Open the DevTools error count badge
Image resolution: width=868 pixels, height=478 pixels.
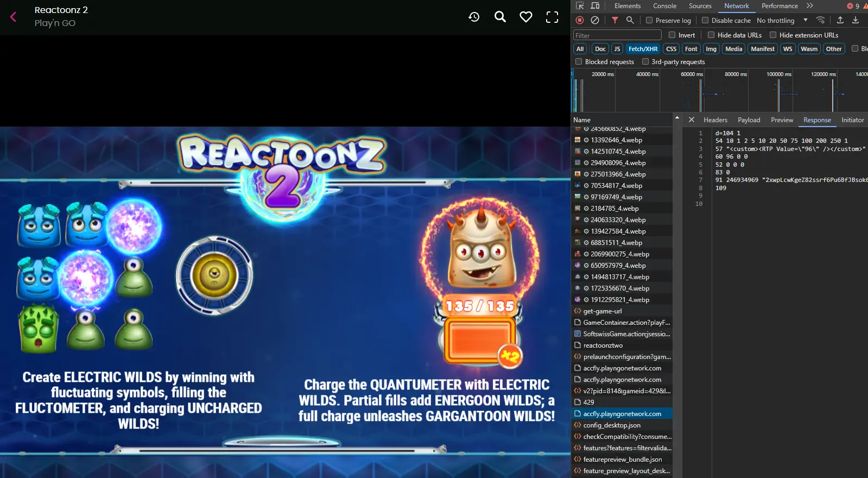tap(853, 6)
